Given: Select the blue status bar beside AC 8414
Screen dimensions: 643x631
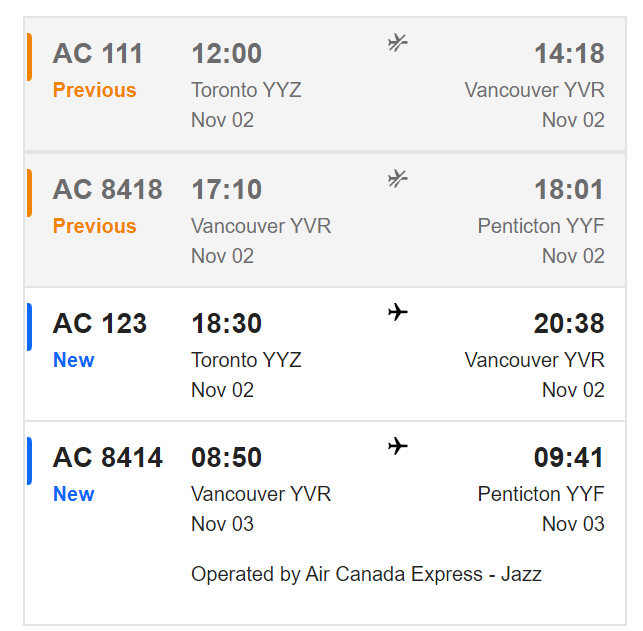Looking at the screenshot, I should [29, 461].
